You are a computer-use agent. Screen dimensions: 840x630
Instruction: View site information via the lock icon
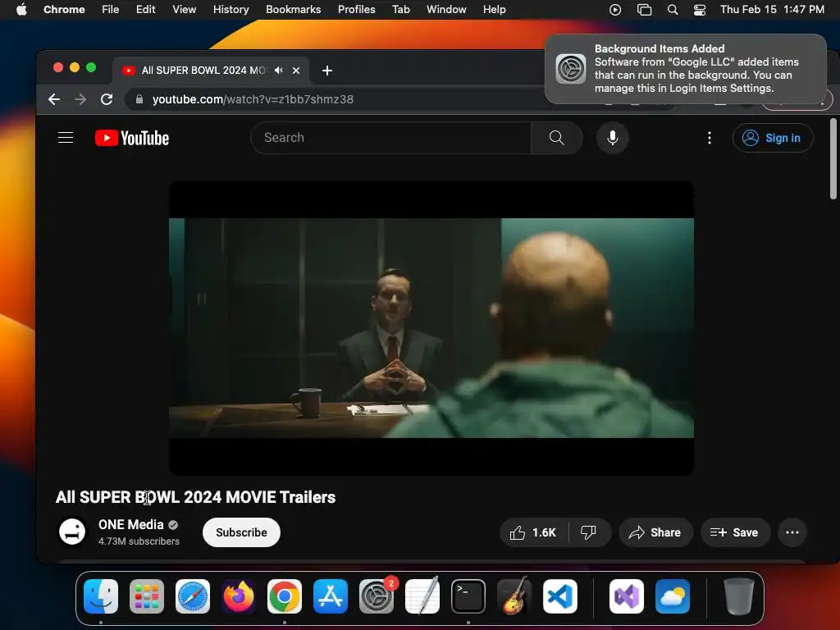(x=139, y=99)
